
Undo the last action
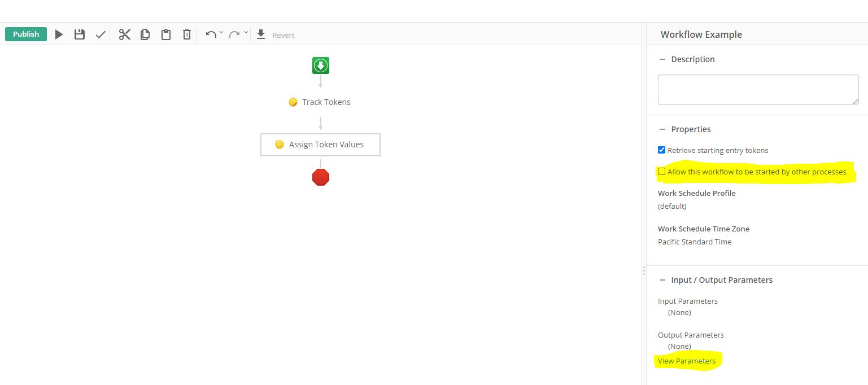[x=211, y=34]
